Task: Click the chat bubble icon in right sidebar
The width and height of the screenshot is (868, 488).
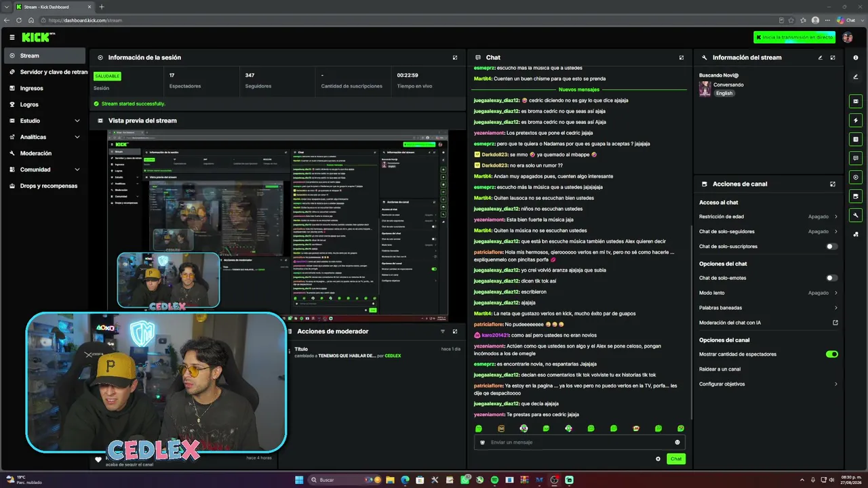Action: pyautogui.click(x=856, y=158)
